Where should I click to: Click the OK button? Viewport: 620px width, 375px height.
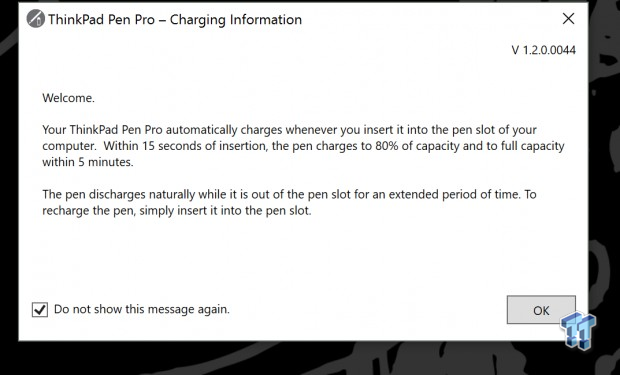click(541, 310)
